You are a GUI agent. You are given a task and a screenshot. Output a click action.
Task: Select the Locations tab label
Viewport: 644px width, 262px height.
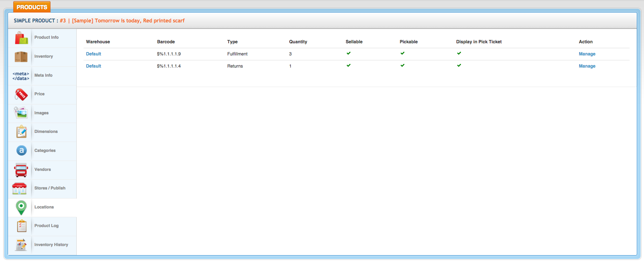[x=44, y=207]
